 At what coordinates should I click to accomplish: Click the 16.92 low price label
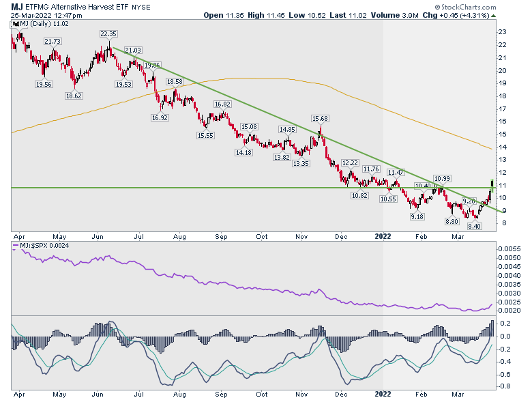(160, 118)
